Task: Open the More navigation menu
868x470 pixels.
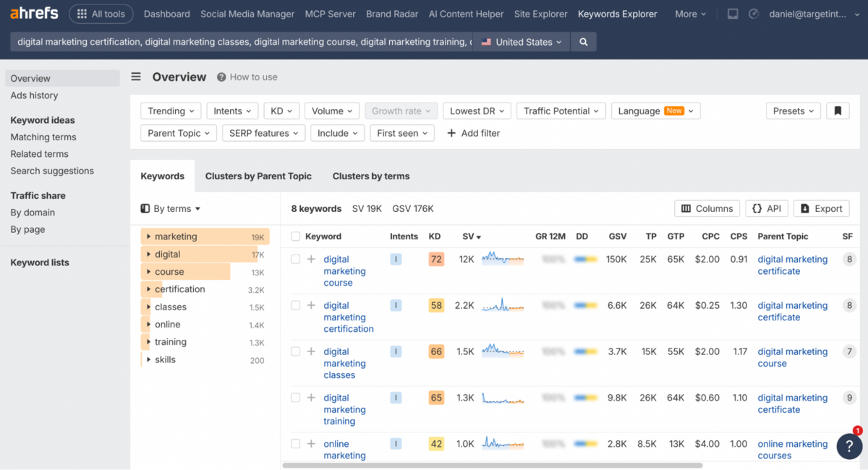Action: [x=690, y=14]
